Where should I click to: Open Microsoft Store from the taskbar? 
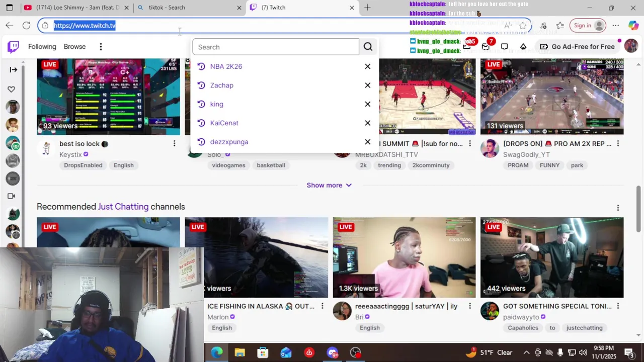pos(263,352)
